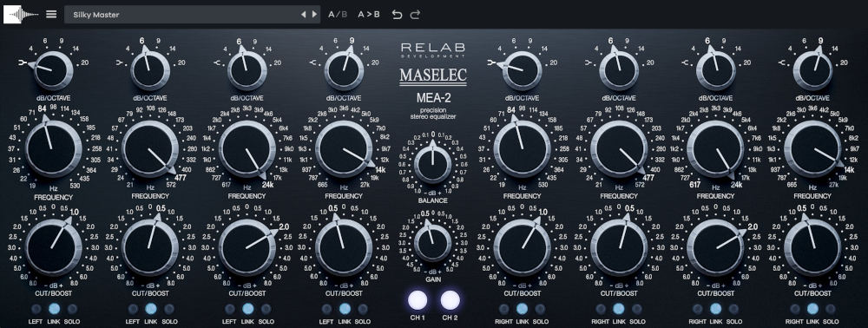
Task: Toggle LINK for the left-channel 84 Hz band
Action: pos(54,309)
